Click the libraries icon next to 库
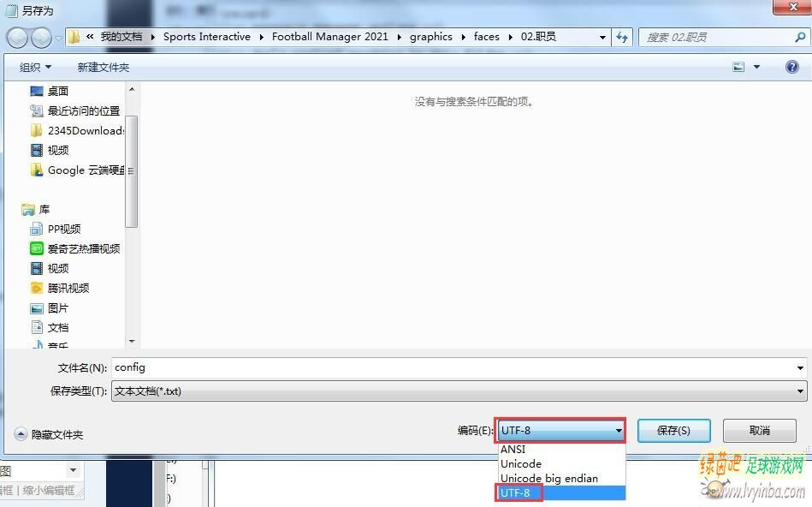The width and height of the screenshot is (812, 507). 28,210
